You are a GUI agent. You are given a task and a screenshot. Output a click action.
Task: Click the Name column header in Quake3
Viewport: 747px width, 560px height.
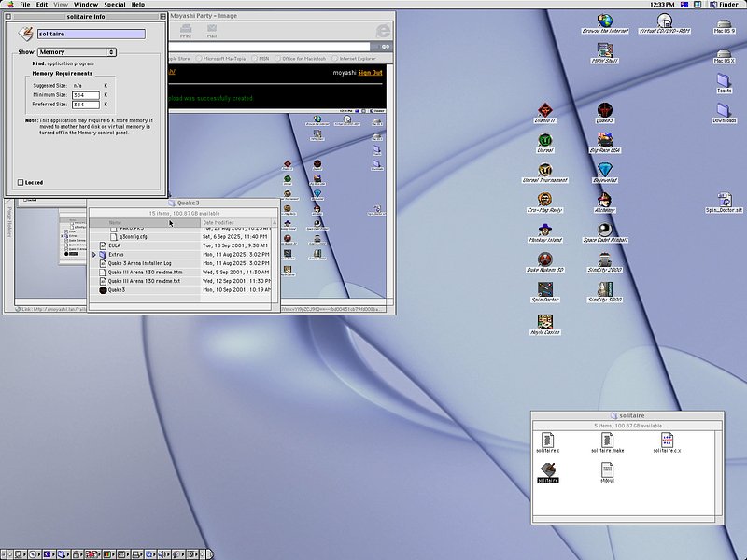click(x=145, y=222)
